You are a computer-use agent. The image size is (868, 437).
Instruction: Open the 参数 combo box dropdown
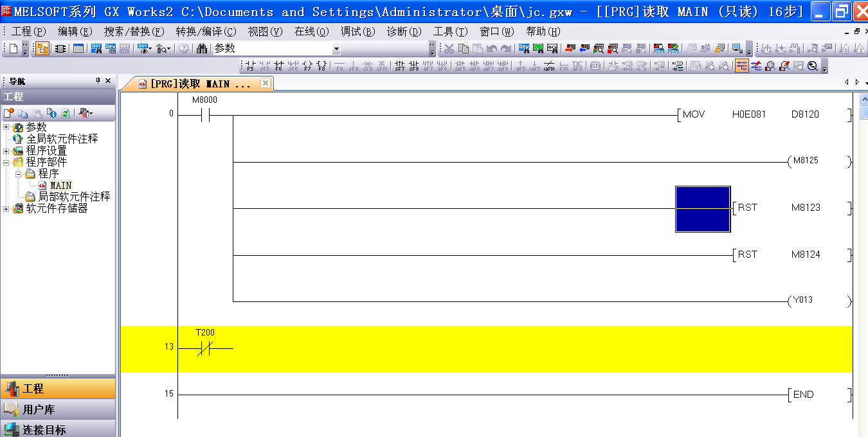pyautogui.click(x=336, y=49)
